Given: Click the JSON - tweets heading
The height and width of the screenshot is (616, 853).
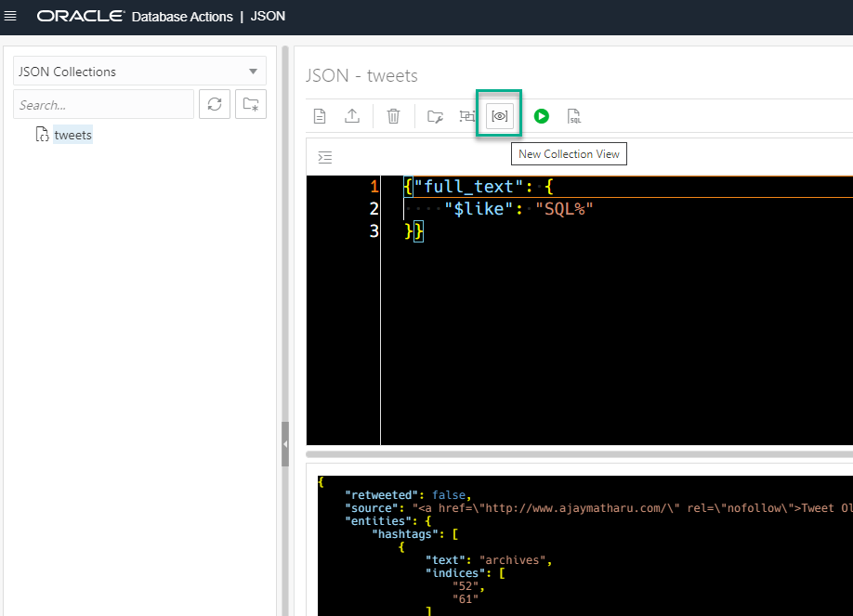Looking at the screenshot, I should coord(361,75).
